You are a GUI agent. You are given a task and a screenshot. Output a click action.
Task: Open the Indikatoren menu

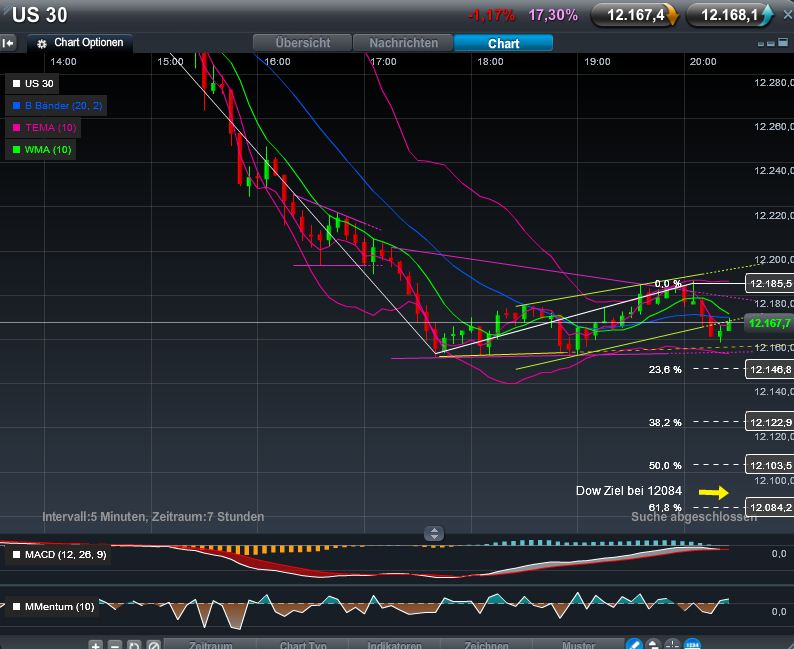tap(394, 644)
